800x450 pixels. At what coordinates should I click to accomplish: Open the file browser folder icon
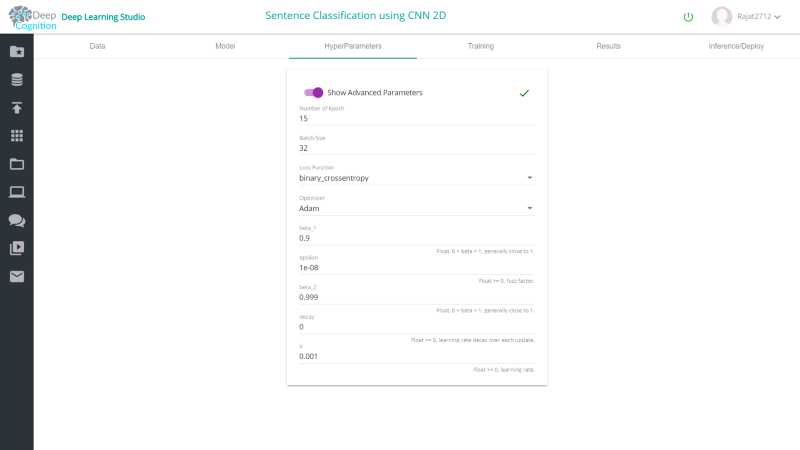(x=17, y=164)
